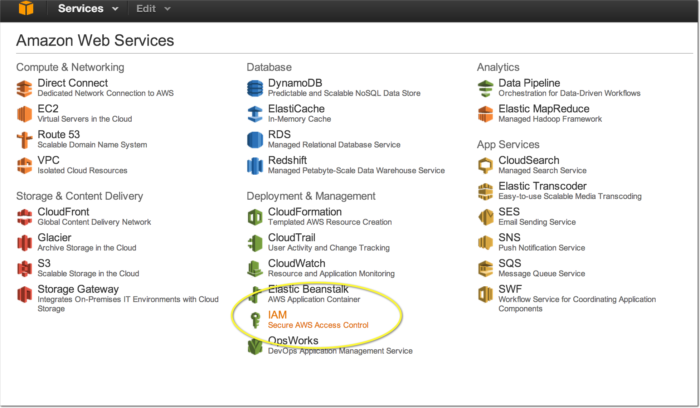Viewport: 700px width, 408px height.
Task: Go to the VPC service page
Action: point(49,160)
